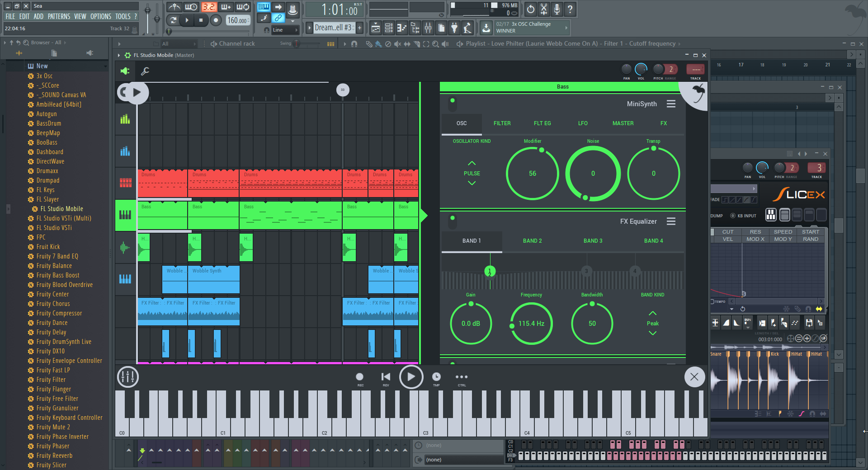Open FL Studio Mobile wrench settings

click(145, 71)
